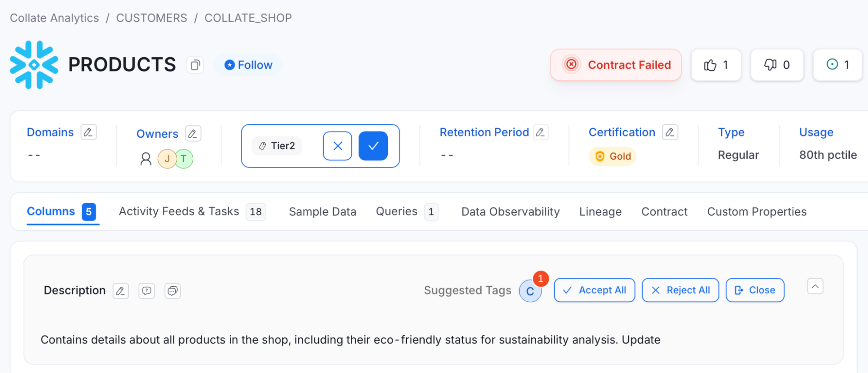Open the Data Observability tab
This screenshot has width=868, height=373.
pos(510,211)
